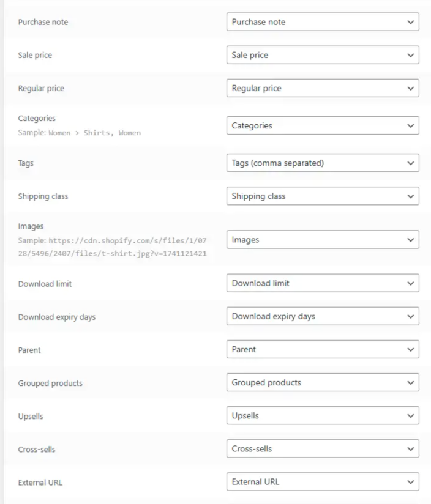Open the External URL dropdown
431x504 pixels.
[323, 481]
